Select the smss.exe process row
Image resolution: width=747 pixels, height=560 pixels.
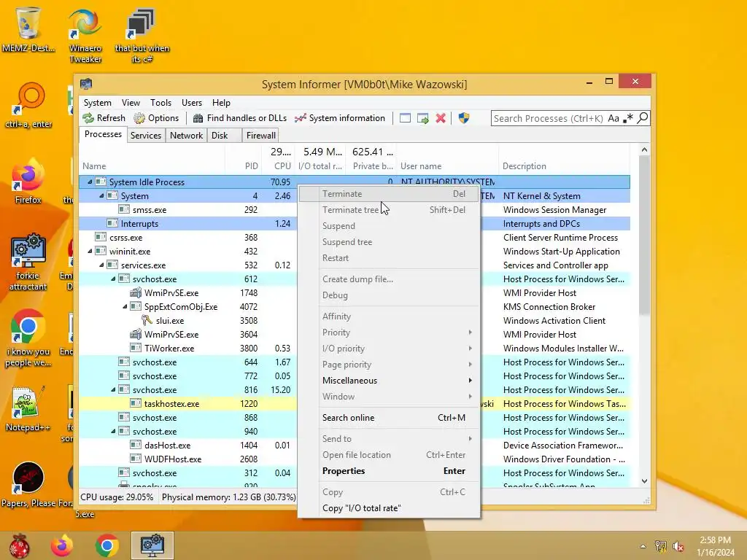click(x=354, y=210)
